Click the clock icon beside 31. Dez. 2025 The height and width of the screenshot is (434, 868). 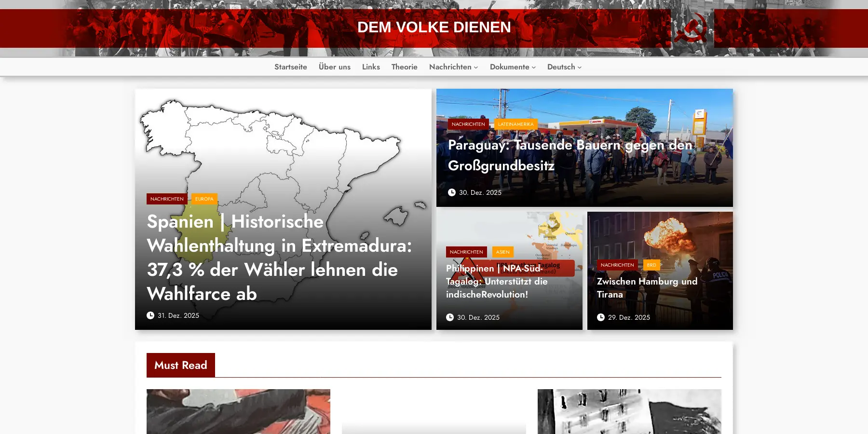[150, 315]
